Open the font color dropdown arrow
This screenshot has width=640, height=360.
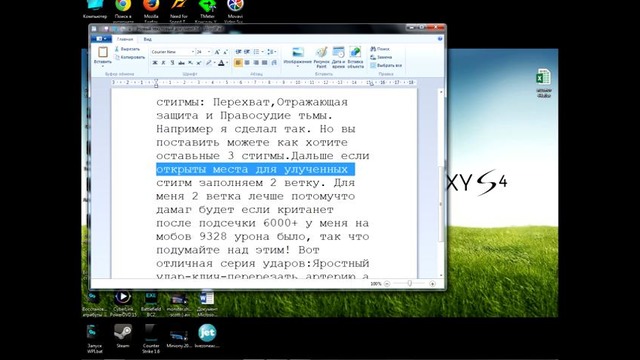(x=227, y=63)
